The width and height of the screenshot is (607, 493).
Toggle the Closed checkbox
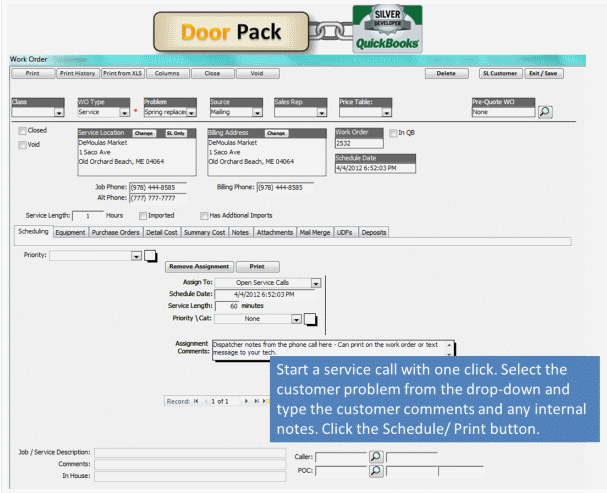click(x=22, y=131)
